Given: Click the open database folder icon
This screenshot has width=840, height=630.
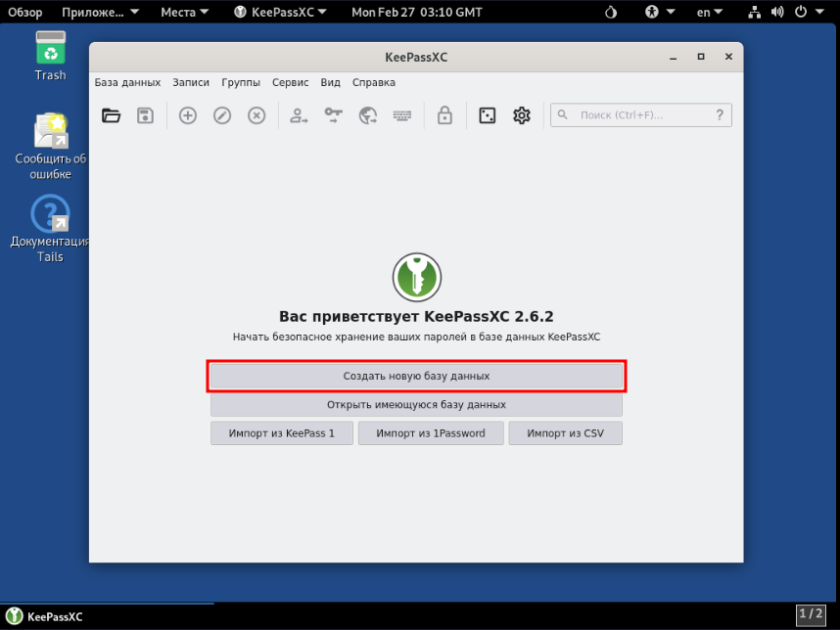Looking at the screenshot, I should coord(112,115).
